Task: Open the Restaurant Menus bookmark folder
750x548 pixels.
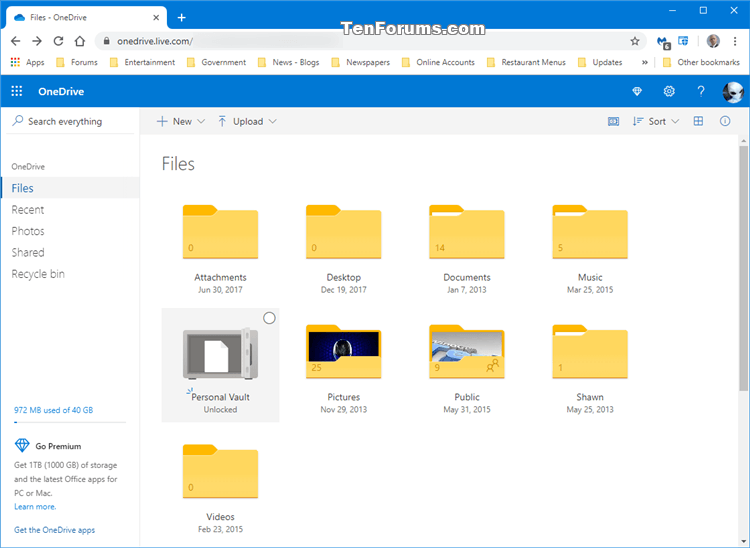Action: click(526, 62)
